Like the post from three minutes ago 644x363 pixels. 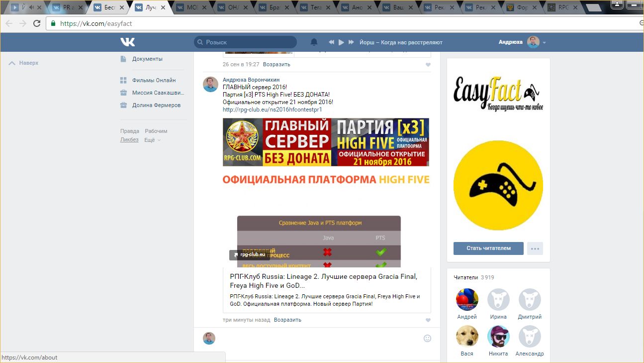point(428,320)
